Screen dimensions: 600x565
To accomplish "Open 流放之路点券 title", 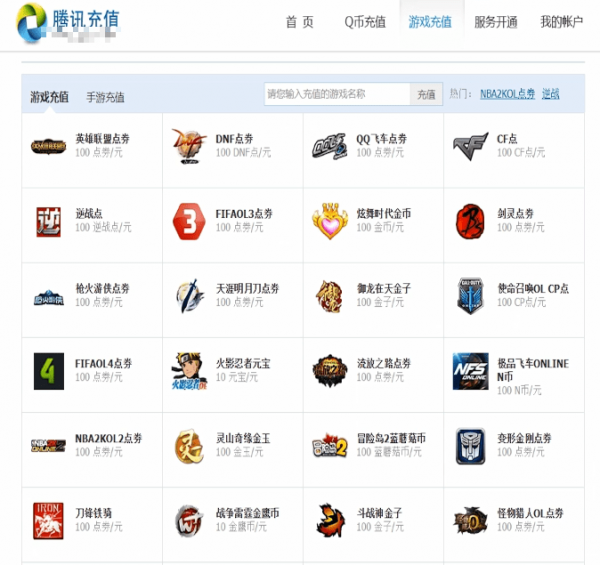I will [x=384, y=363].
